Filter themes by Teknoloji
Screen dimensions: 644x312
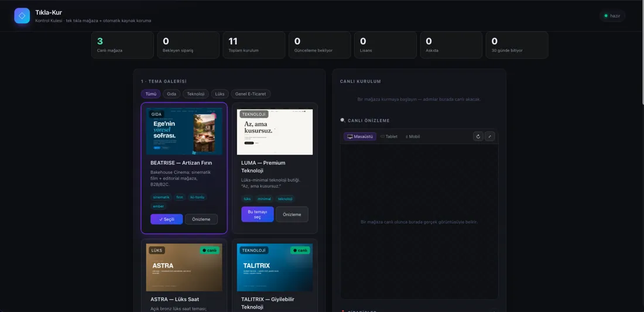pos(196,94)
